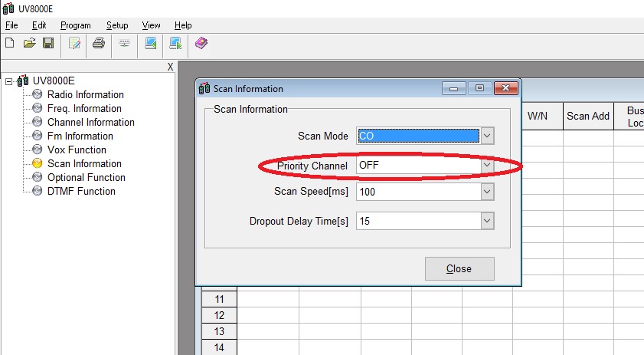Select row header 14 in channel table
This screenshot has height=355, width=644.
click(219, 347)
